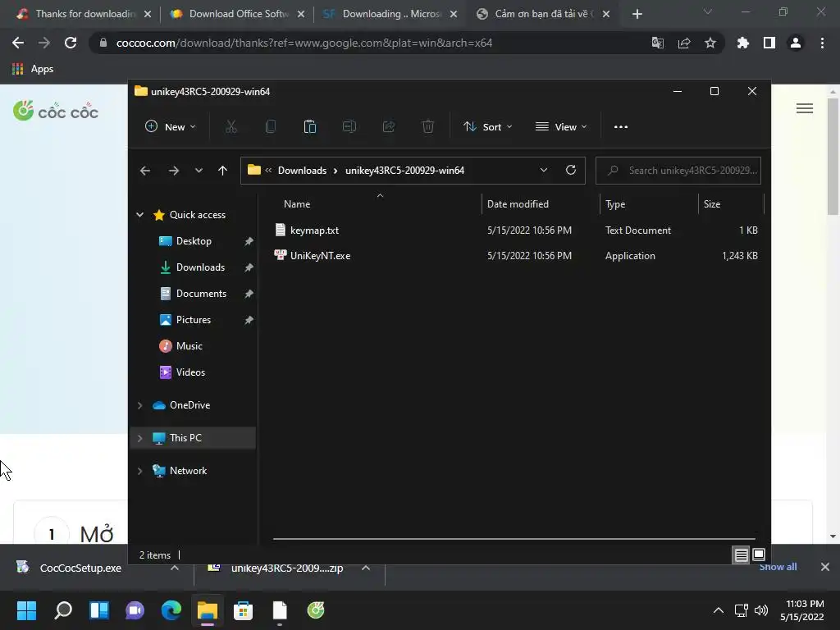Select Pictures in navigation pane

(x=194, y=320)
